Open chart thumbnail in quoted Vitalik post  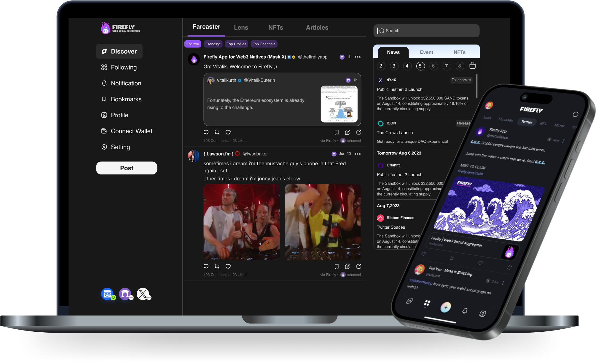[339, 104]
